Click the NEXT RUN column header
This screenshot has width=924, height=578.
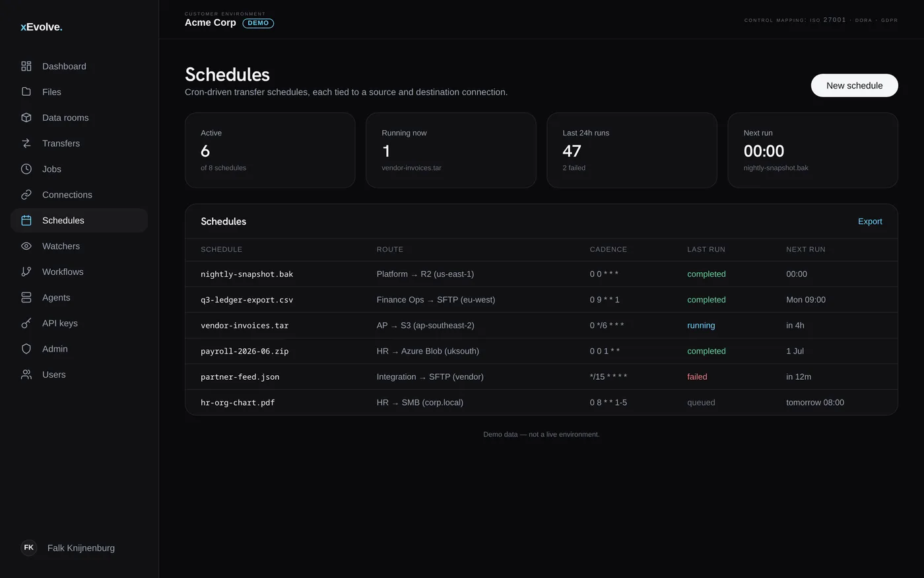806,250
